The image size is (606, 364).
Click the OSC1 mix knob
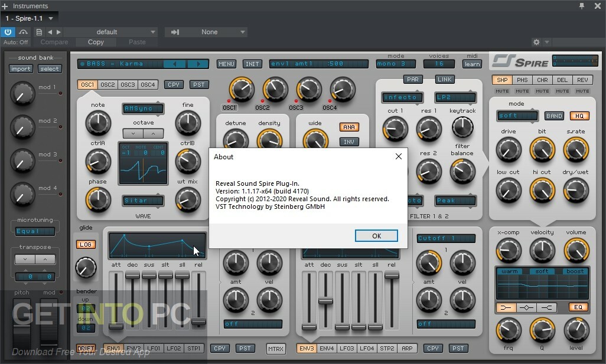[242, 89]
